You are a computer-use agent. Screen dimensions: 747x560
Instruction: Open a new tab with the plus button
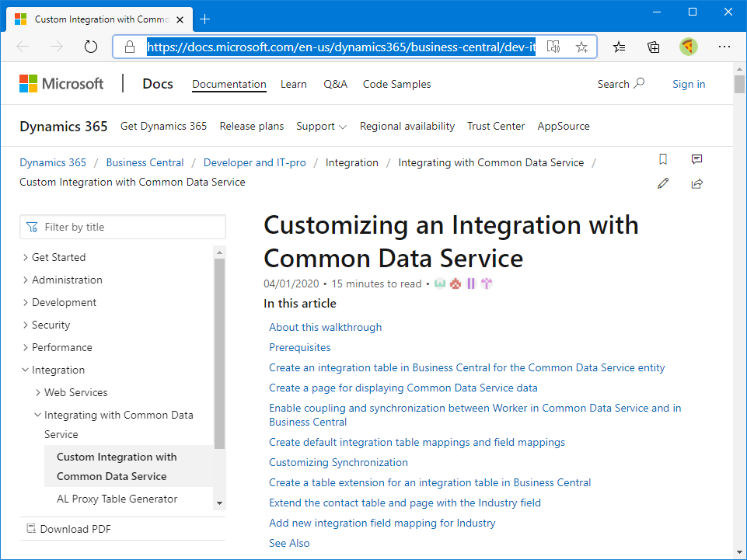pos(205,19)
